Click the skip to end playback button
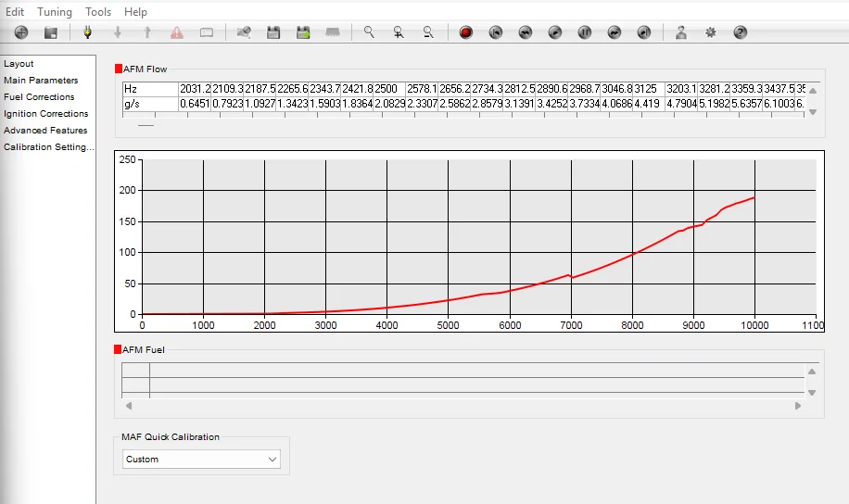 (x=644, y=32)
